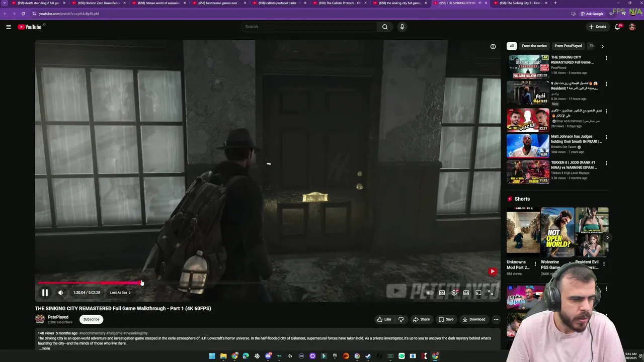
Task: Open the player settings gear
Action: click(x=454, y=293)
